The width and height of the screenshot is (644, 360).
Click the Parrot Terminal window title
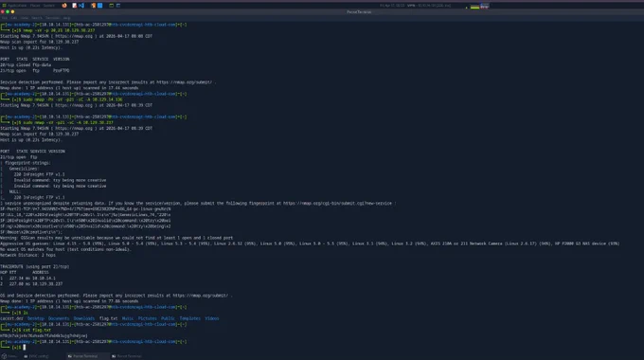click(x=359, y=12)
